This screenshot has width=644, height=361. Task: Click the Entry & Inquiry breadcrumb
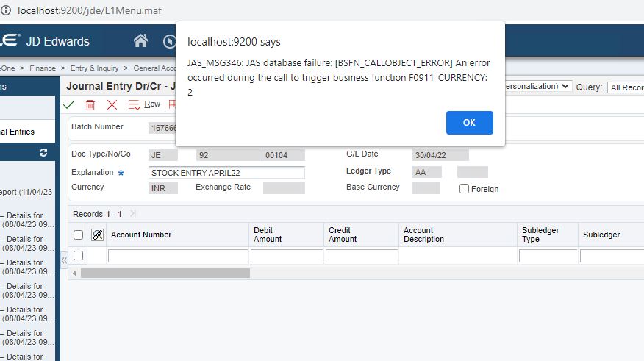94,68
